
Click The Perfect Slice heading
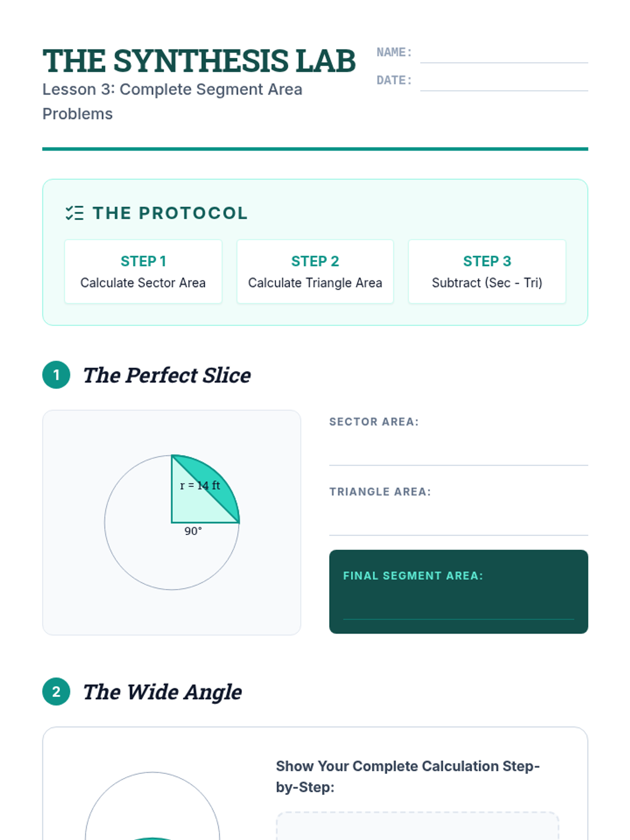click(x=167, y=375)
